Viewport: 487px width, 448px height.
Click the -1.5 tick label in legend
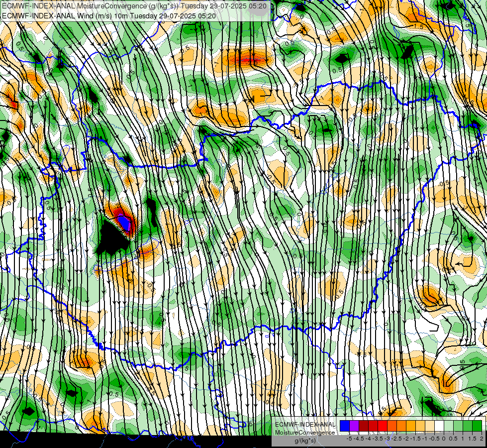415,439
